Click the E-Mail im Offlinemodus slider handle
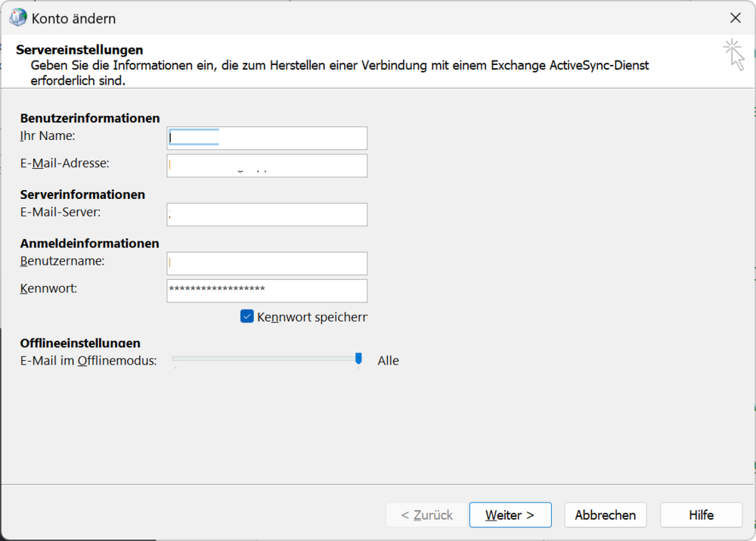 (x=358, y=359)
